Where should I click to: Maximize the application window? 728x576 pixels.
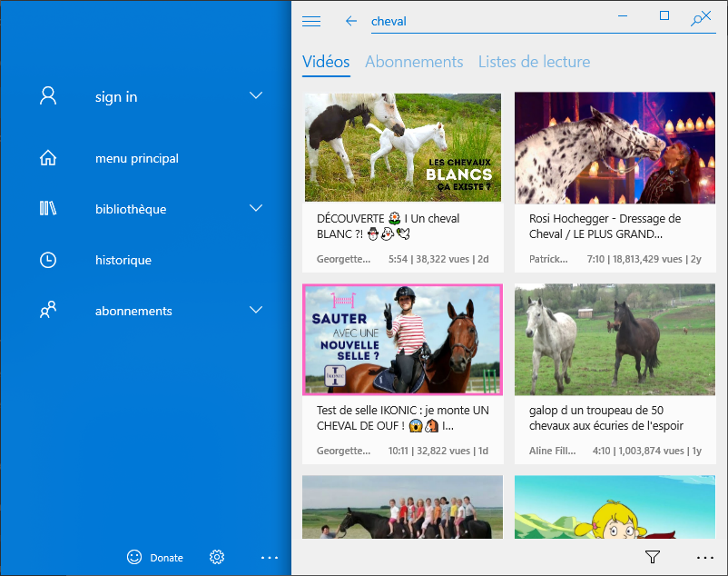click(664, 15)
